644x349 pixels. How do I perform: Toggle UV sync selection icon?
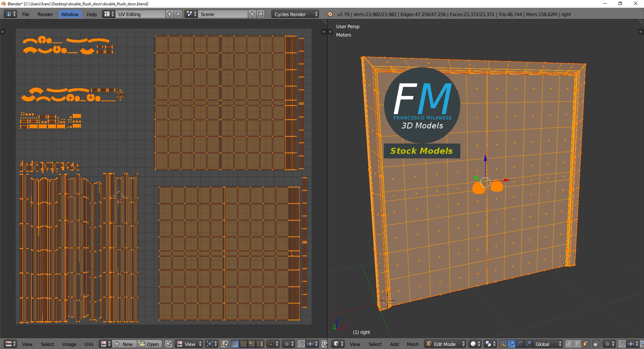224,344
